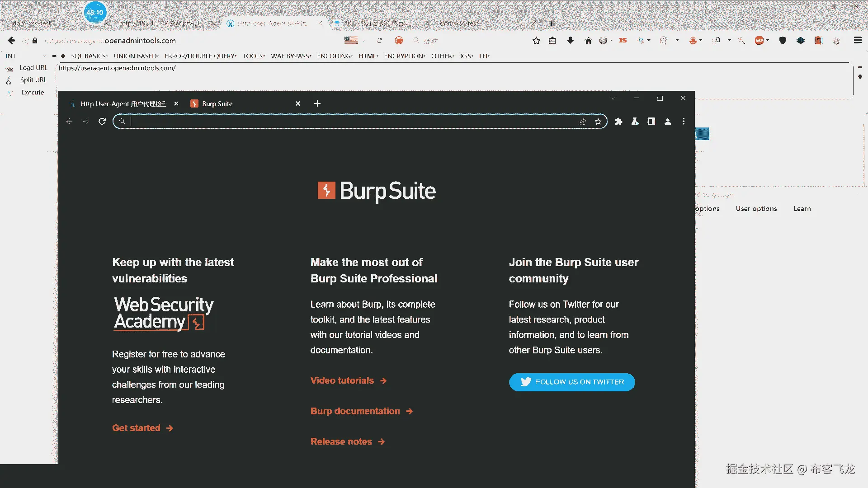This screenshot has height=488, width=868.
Task: Click the AdBlock Plus ABP icon
Action: pyautogui.click(x=759, y=41)
